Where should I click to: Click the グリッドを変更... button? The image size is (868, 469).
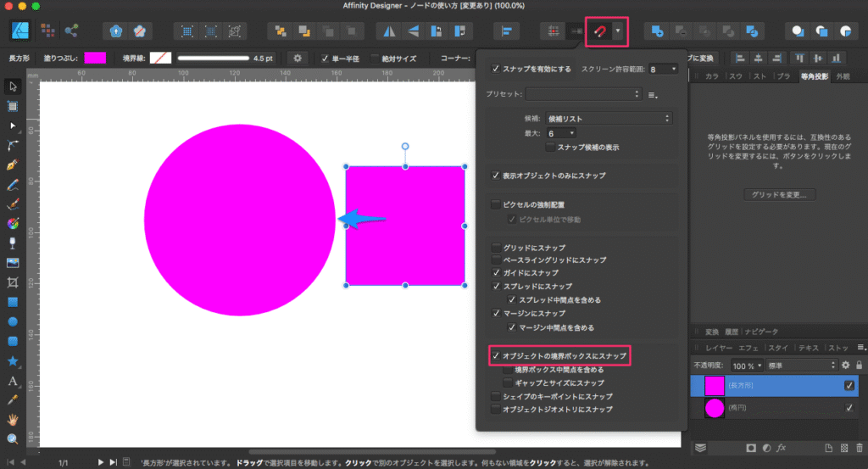click(779, 194)
